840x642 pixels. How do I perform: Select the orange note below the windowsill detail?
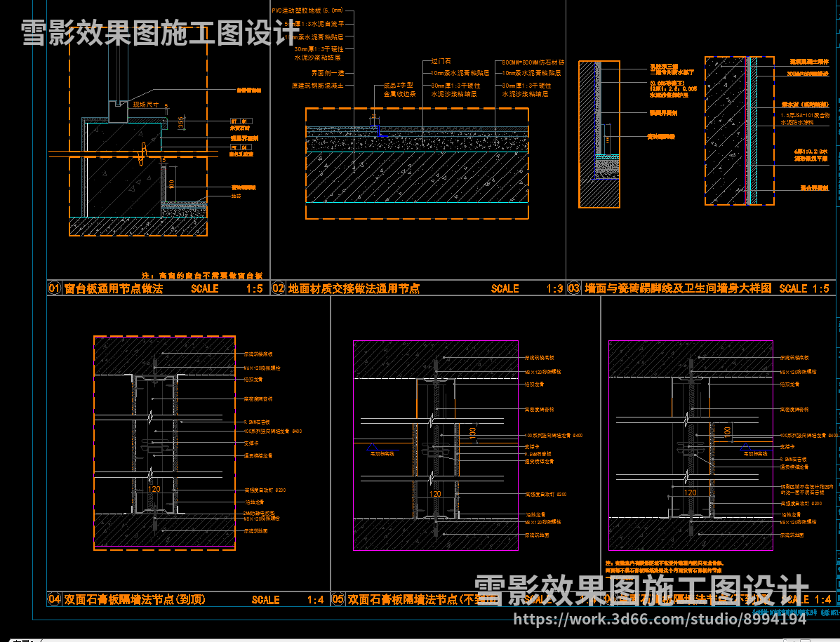[x=202, y=276]
